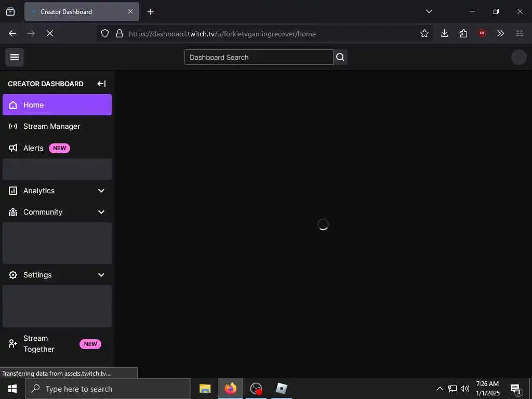Click the Stream Together add-person icon

(13, 344)
